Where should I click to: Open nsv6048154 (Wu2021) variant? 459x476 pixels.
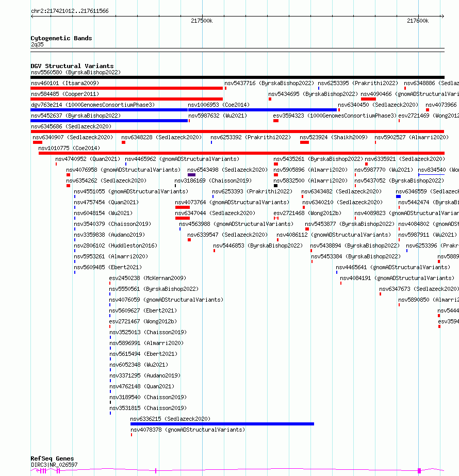tap(103, 213)
